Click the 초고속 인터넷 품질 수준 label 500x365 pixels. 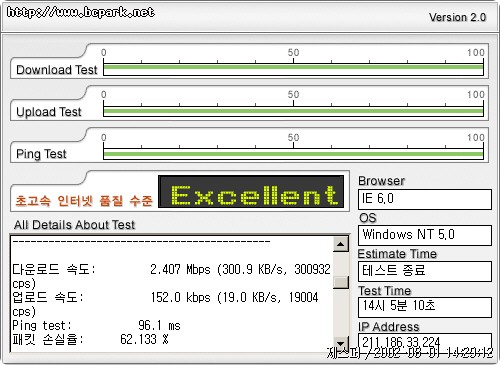[84, 200]
